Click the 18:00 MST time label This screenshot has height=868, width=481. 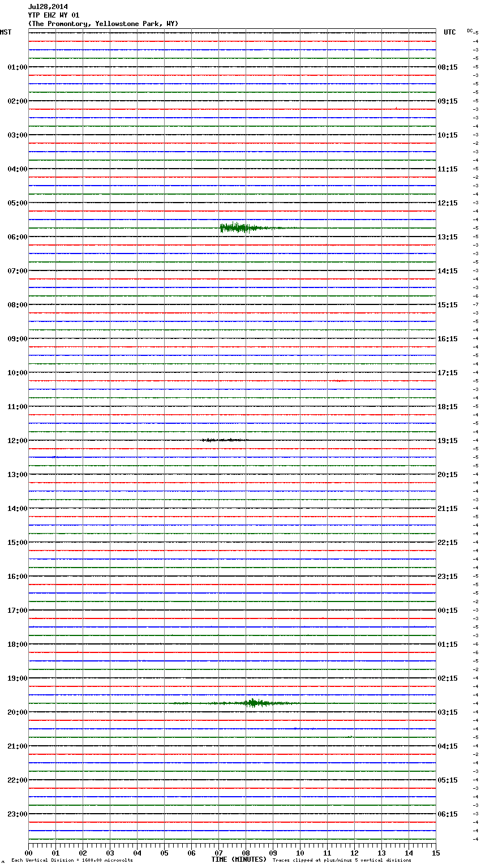[18, 644]
